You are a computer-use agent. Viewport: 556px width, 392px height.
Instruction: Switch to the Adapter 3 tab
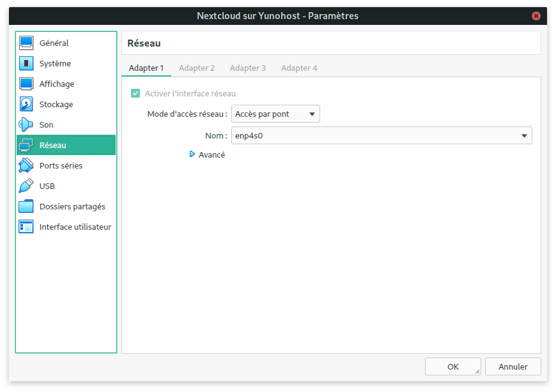pos(248,68)
